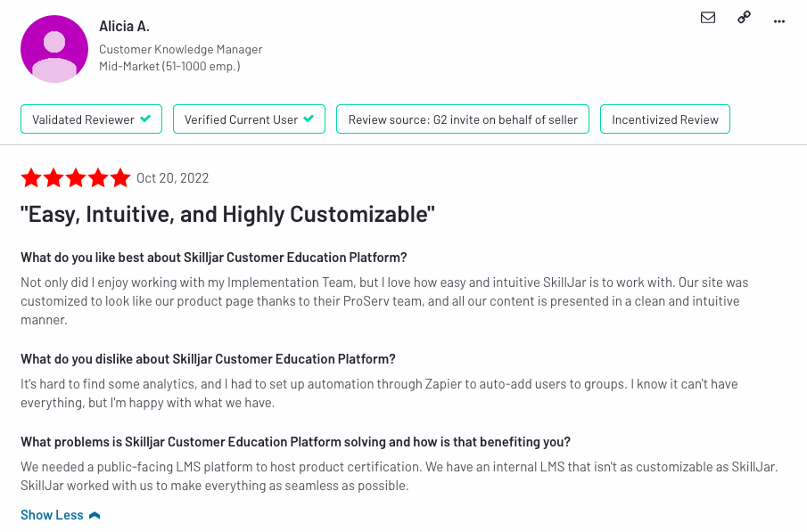Click the envelope email icon
This screenshot has width=807, height=532.
click(x=708, y=18)
